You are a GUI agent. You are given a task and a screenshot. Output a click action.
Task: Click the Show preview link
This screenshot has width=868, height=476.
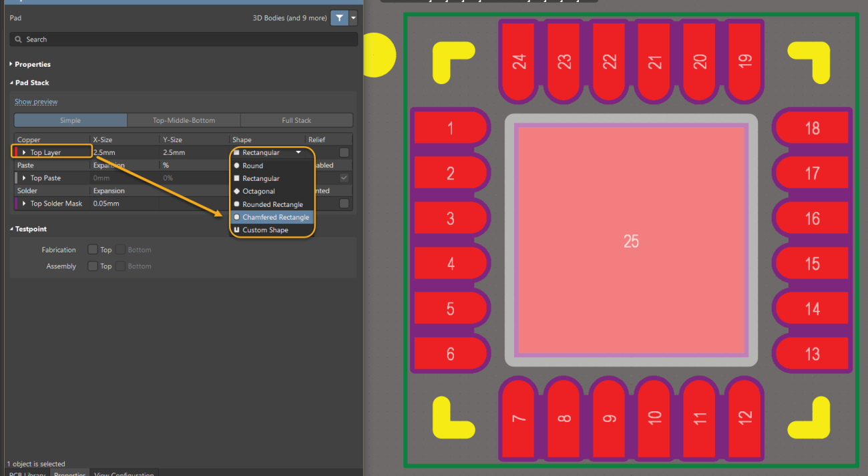pos(35,101)
